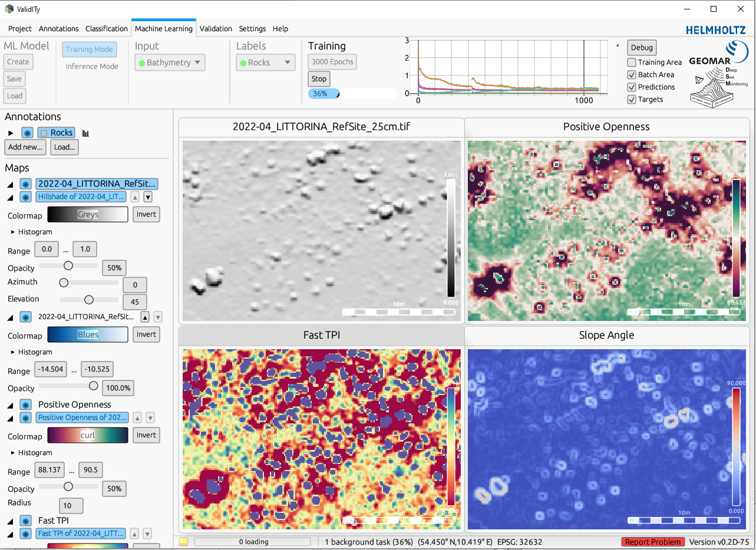Hide the Hillshade map layer
Screen dimensions: 756x550
[x=25, y=197]
